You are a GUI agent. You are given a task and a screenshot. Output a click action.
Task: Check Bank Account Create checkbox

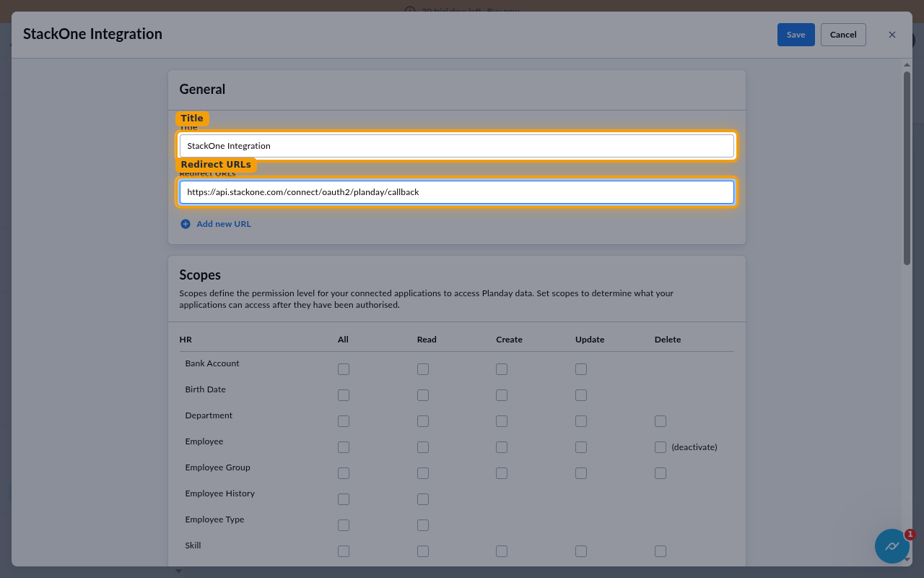[502, 369]
